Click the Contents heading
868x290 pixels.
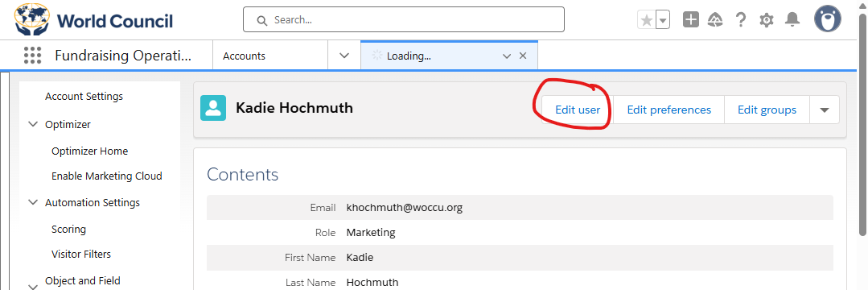pos(242,175)
